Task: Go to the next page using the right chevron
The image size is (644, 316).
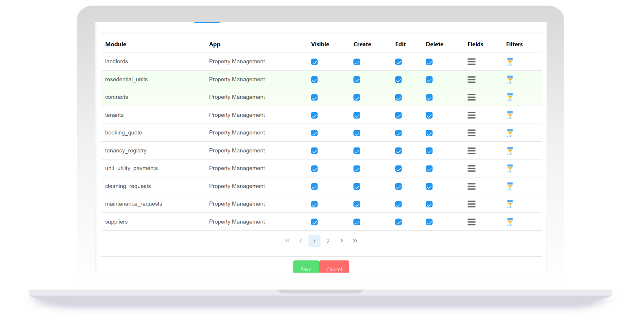Action: coord(341,241)
